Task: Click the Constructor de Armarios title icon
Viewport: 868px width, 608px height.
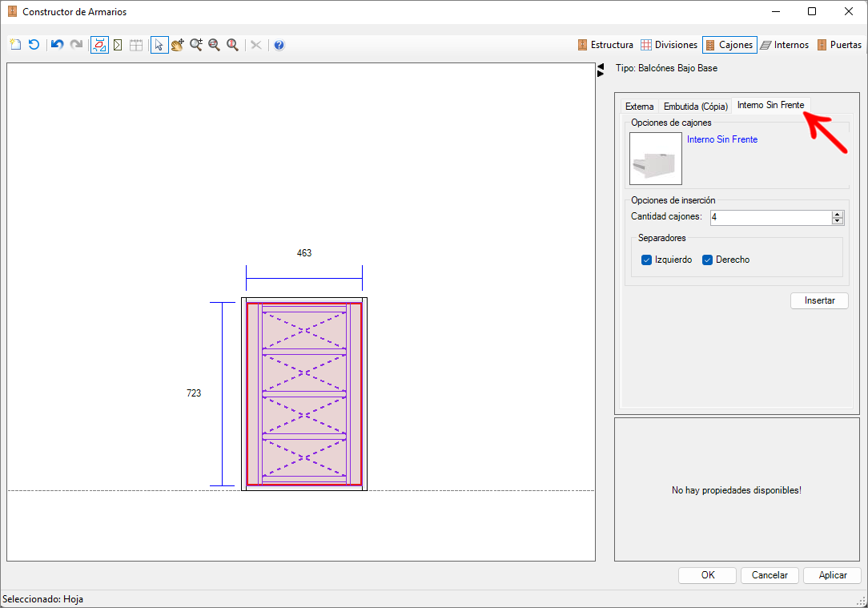Action: 12,12
